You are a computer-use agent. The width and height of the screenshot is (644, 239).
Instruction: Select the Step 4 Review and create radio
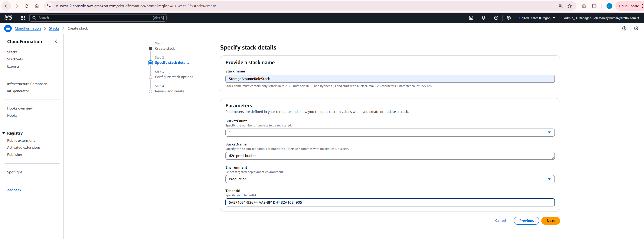[151, 91]
